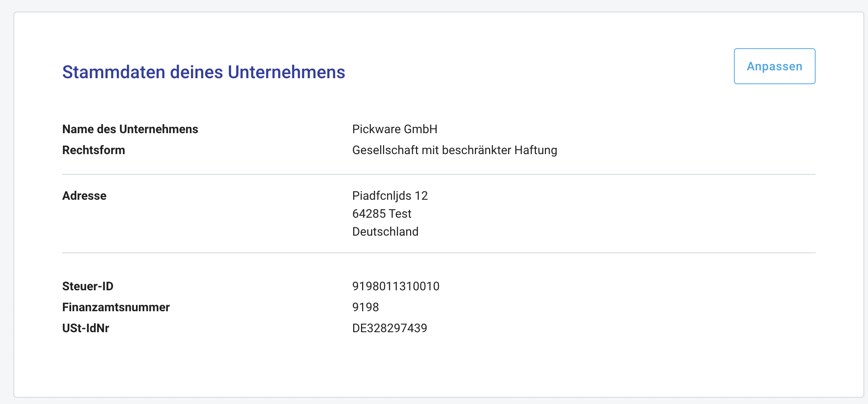Select the country Deutschland

click(385, 232)
